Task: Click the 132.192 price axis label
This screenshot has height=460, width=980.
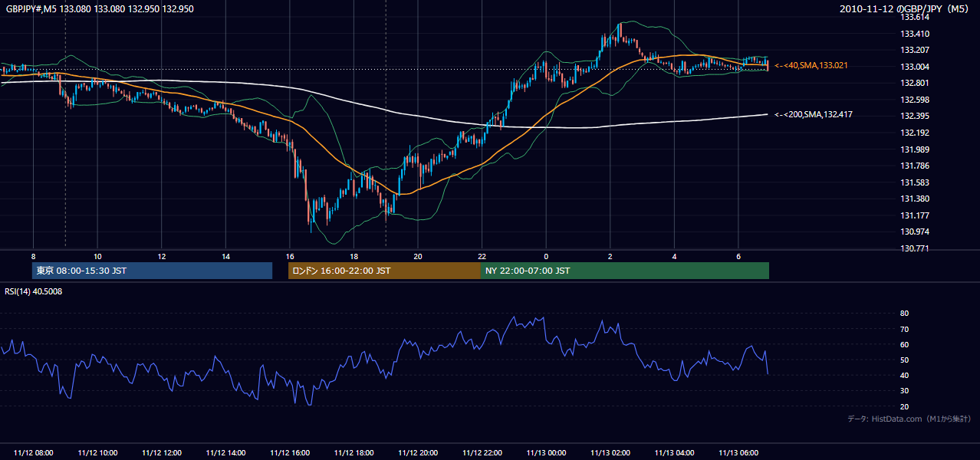Action: point(915,133)
